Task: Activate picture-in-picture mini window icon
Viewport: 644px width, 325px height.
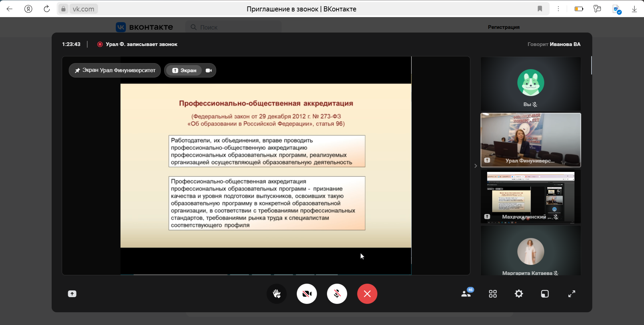Action: [x=545, y=294]
